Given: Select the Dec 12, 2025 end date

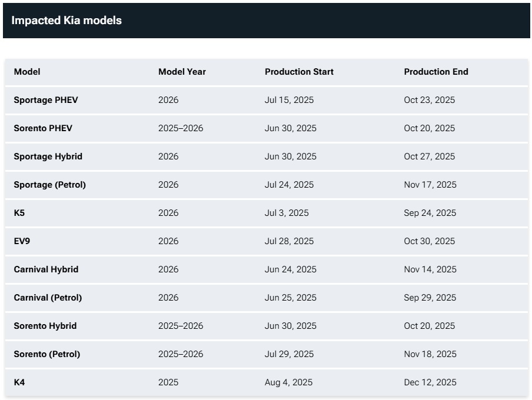Looking at the screenshot, I should (x=430, y=382).
